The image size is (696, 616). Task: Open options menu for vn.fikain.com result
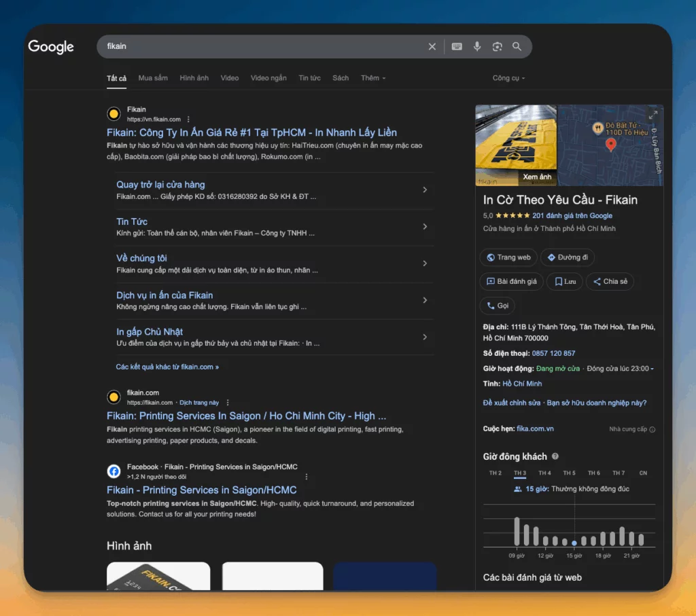pyautogui.click(x=188, y=120)
